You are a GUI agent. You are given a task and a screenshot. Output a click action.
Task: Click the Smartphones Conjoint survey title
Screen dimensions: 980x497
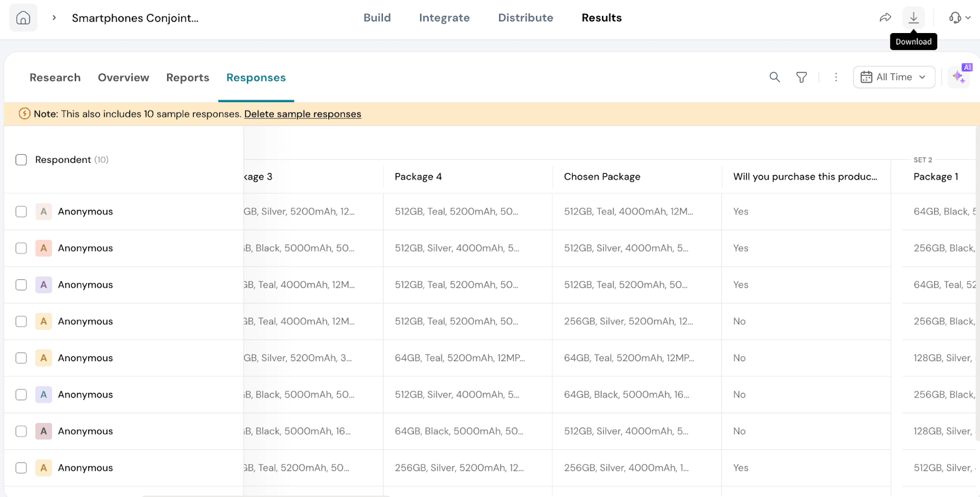click(135, 18)
